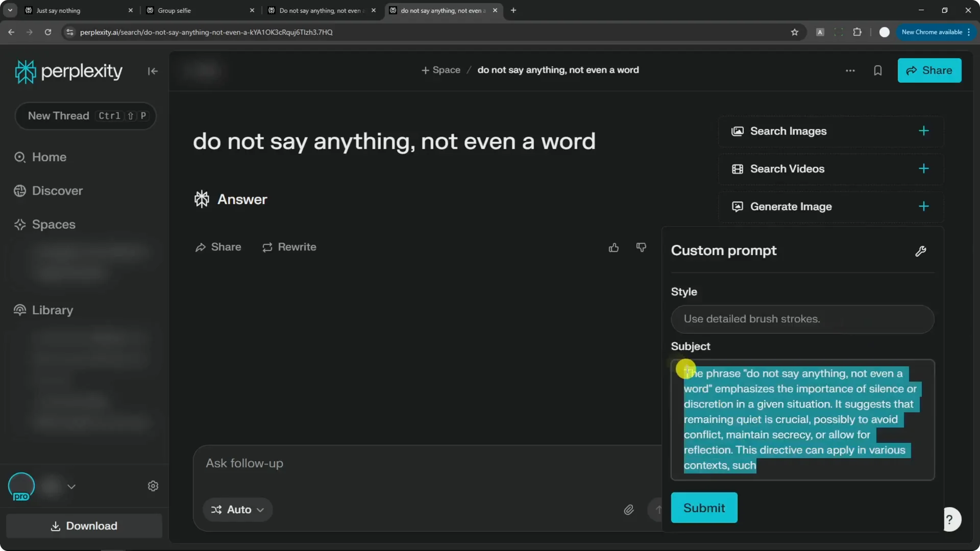The height and width of the screenshot is (551, 980).
Task: Attach a file with the paperclip icon
Action: pyautogui.click(x=628, y=510)
